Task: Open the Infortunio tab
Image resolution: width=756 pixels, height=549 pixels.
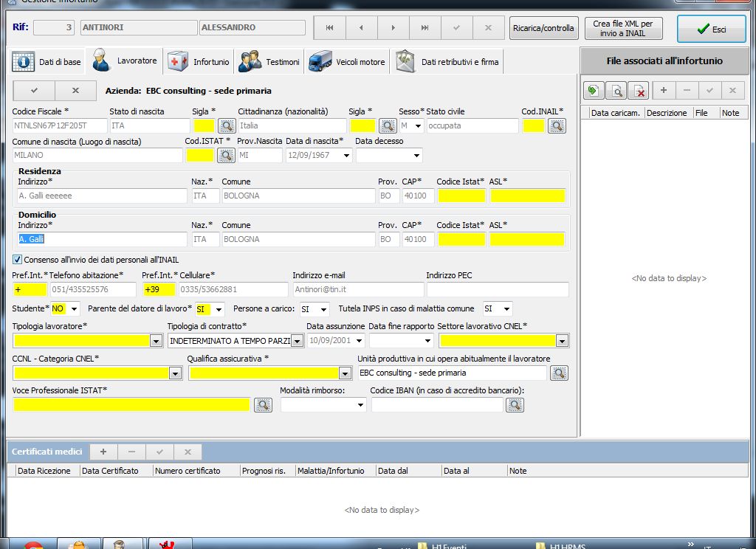Action: 198,62
